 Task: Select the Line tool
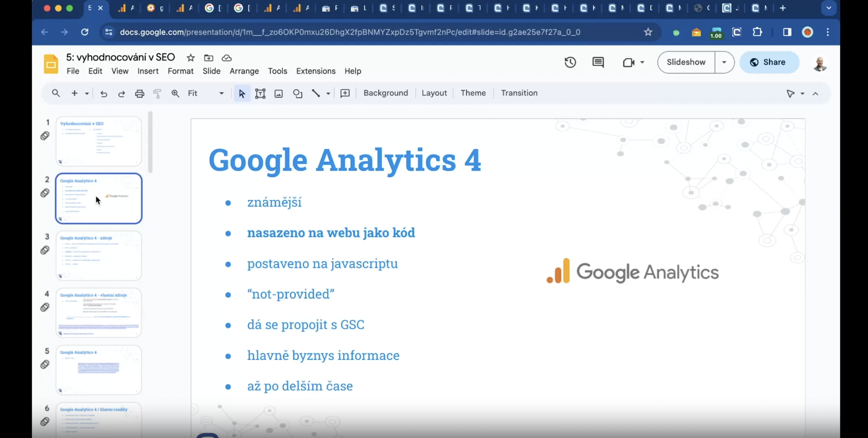[316, 93]
